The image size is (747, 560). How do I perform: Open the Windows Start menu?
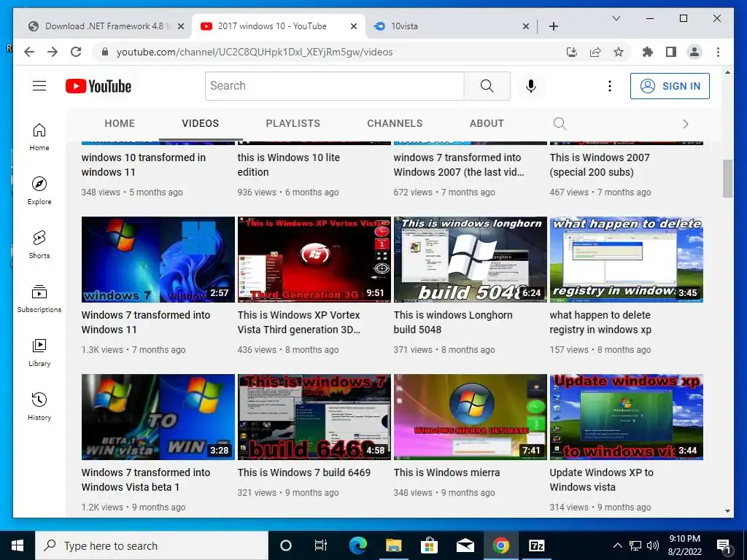tap(18, 545)
